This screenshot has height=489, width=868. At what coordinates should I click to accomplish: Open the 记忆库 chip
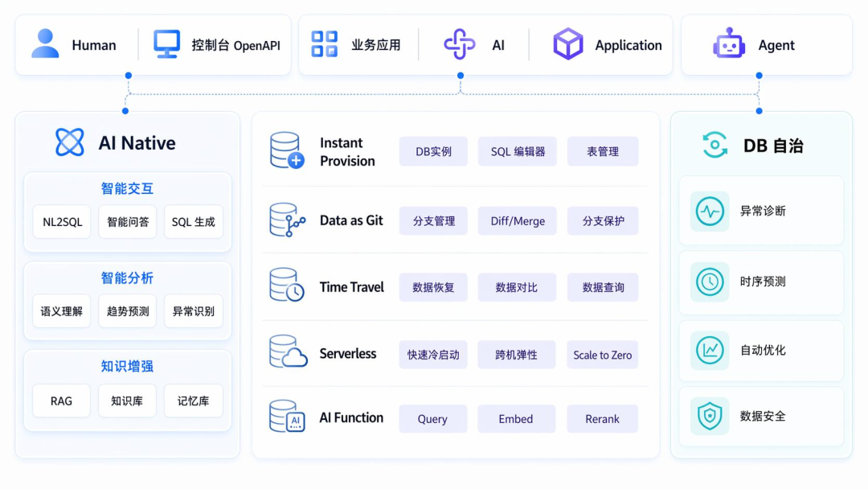pyautogui.click(x=193, y=401)
